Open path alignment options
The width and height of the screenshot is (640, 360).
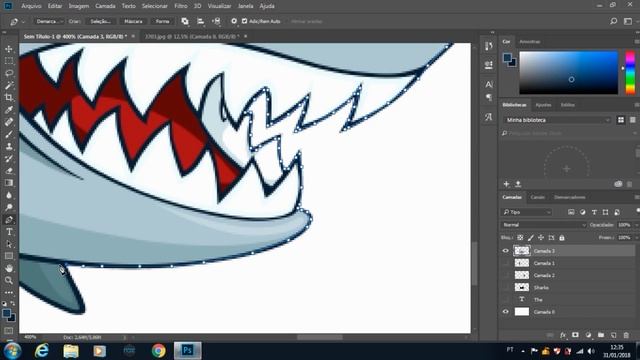point(200,21)
